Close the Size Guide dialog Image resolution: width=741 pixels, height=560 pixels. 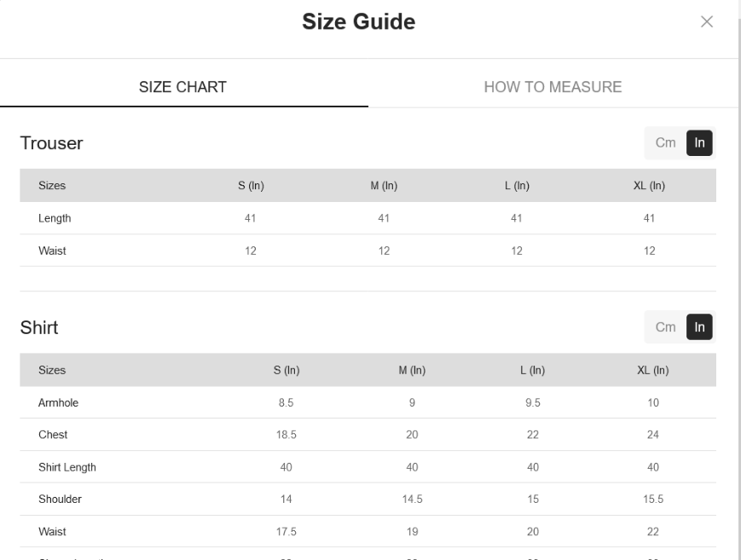pos(707,22)
